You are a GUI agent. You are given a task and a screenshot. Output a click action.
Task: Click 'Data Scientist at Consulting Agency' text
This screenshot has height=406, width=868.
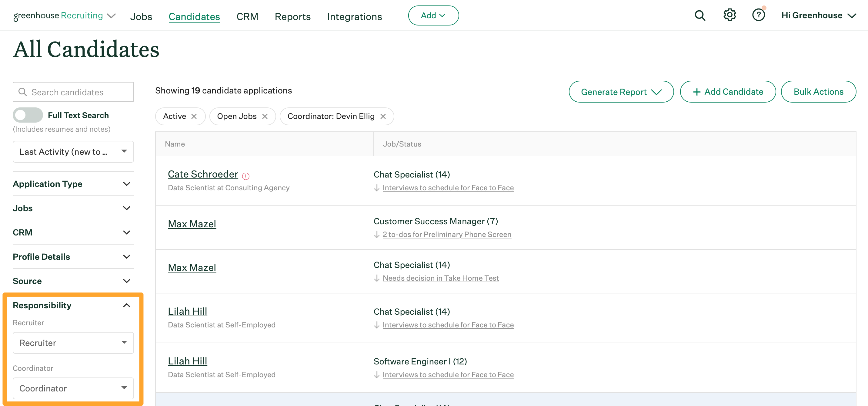click(229, 188)
